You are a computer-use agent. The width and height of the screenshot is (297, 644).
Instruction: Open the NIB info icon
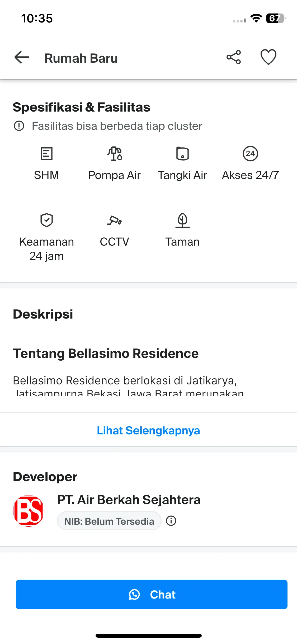171,521
